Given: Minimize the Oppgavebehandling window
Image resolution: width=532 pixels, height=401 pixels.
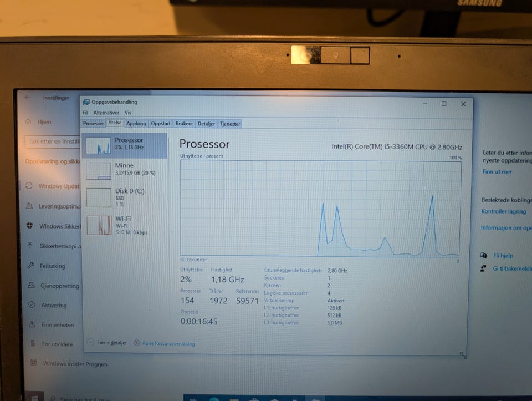Looking at the screenshot, I should (x=425, y=104).
